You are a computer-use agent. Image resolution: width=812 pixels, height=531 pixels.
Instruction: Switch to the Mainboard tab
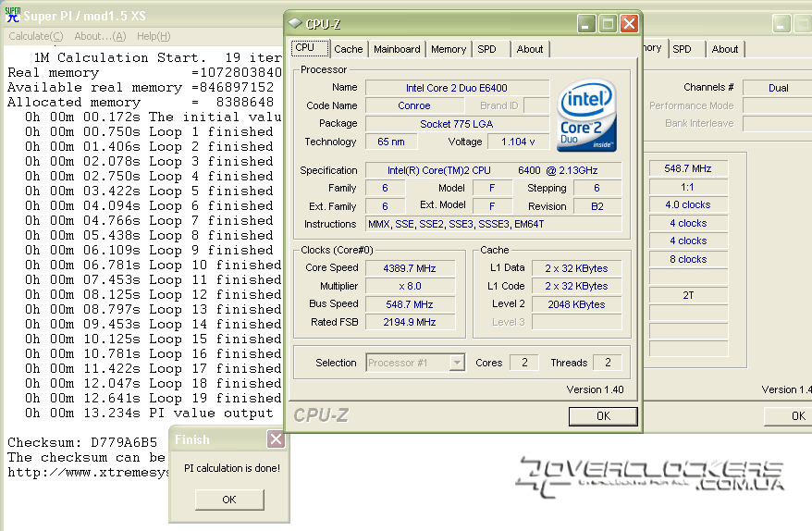pyautogui.click(x=397, y=49)
